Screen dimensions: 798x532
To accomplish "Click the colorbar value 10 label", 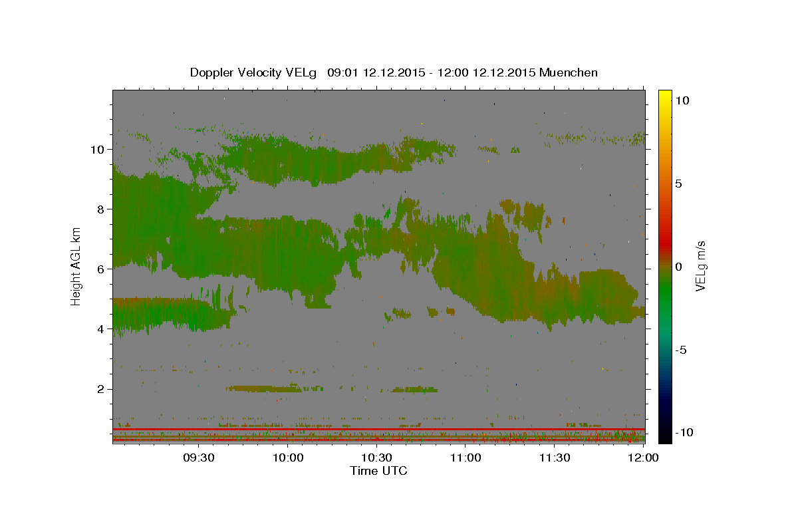I will pos(682,100).
